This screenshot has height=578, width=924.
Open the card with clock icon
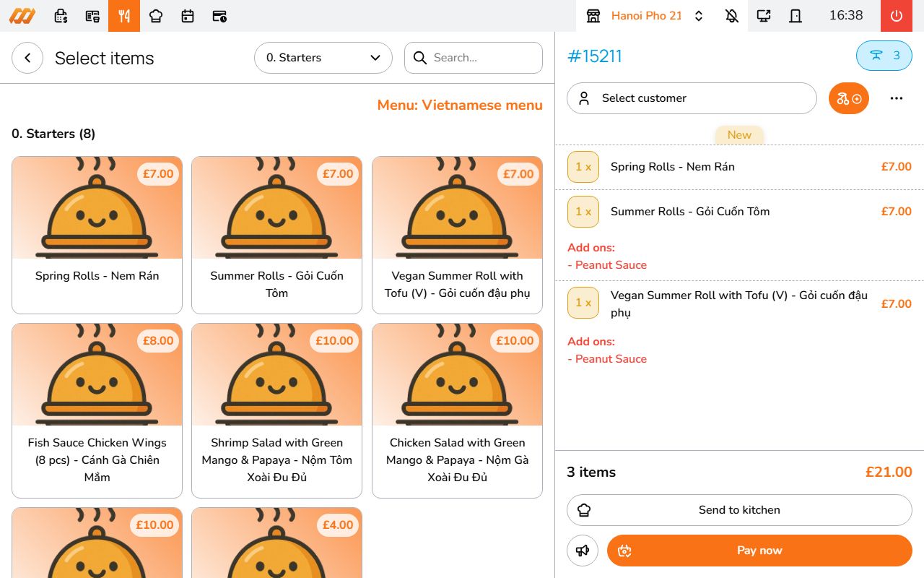click(x=219, y=16)
